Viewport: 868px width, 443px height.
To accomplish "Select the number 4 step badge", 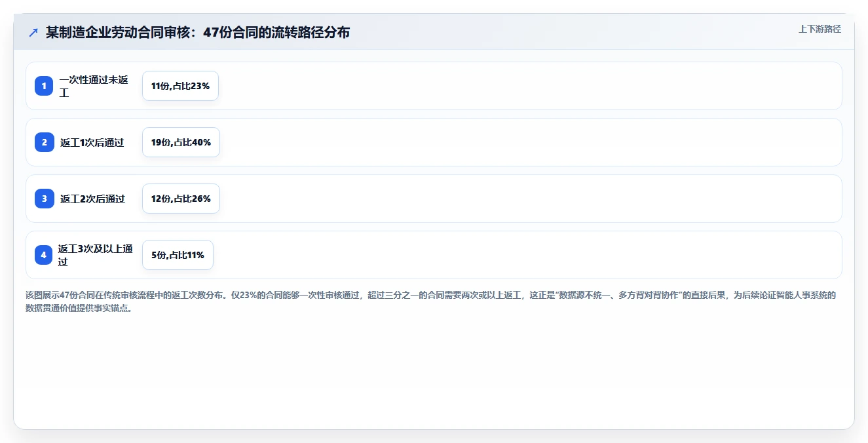I will point(44,255).
